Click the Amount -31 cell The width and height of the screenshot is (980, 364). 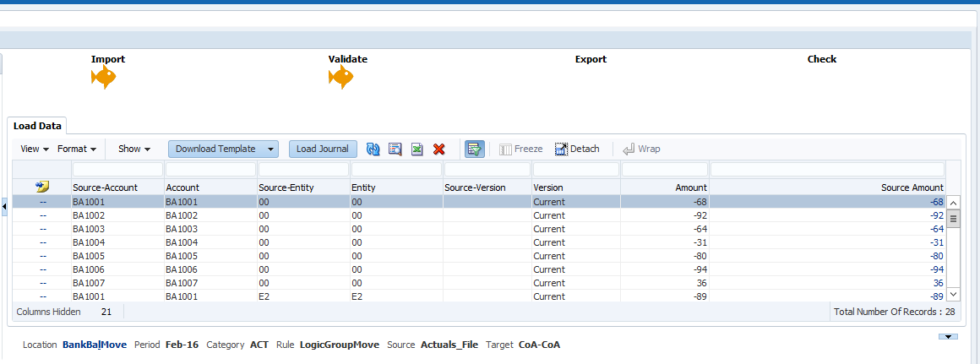pos(665,242)
